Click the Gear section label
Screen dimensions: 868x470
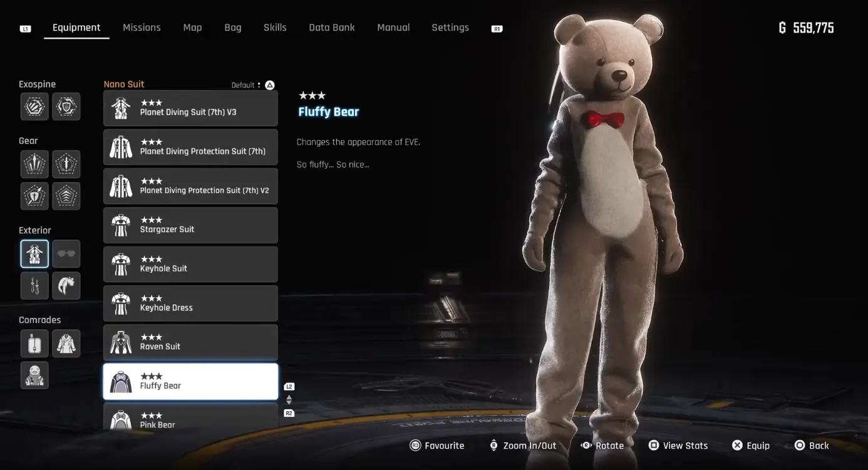tap(28, 141)
